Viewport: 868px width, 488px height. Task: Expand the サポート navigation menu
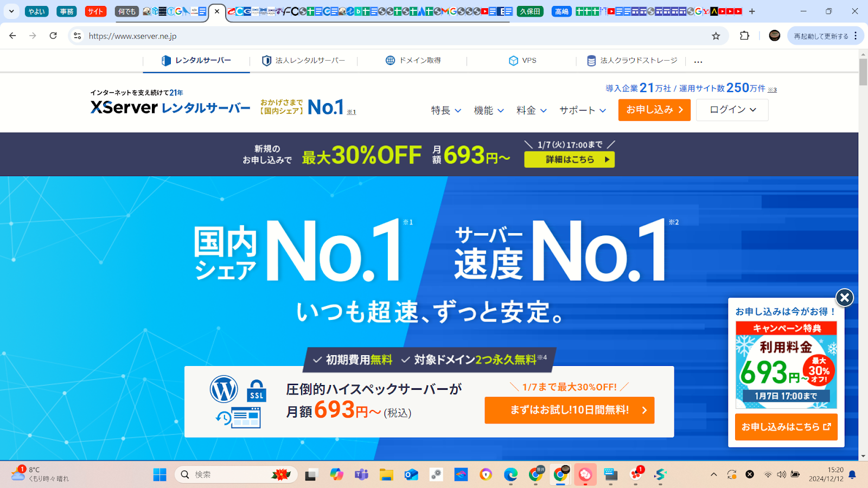click(x=583, y=110)
